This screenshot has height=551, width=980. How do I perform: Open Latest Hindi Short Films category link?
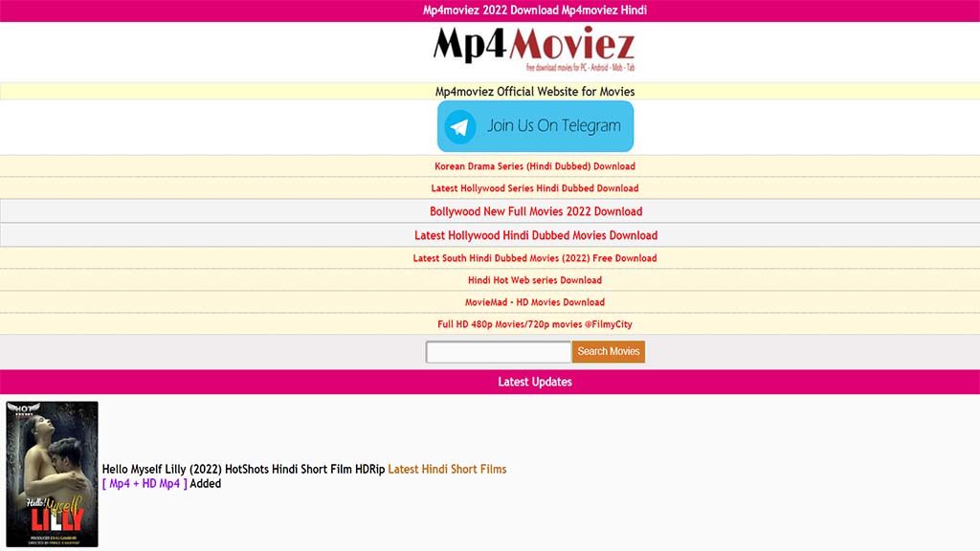[448, 469]
